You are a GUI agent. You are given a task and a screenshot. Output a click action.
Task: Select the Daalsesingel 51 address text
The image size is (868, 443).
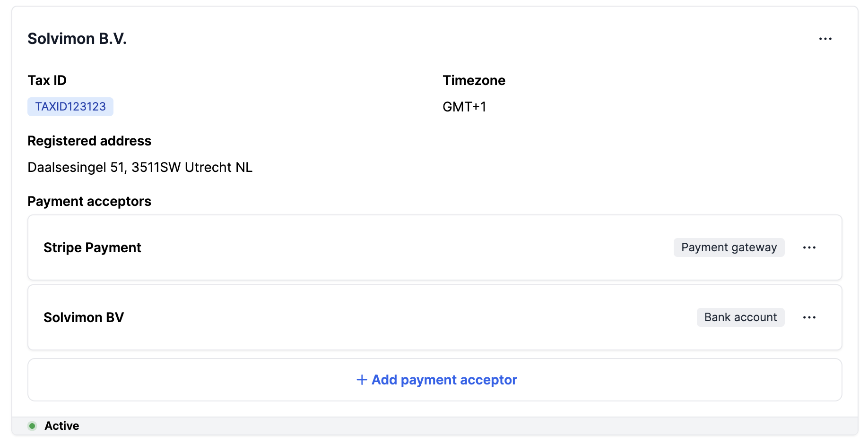pos(140,167)
